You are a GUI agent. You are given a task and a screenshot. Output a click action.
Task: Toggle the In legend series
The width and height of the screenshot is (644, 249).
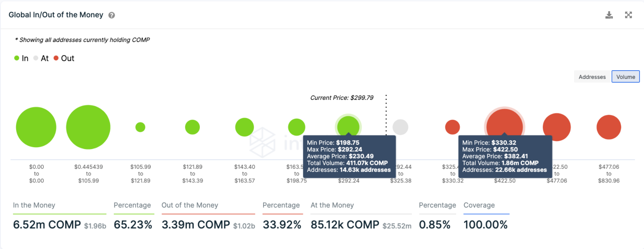[x=21, y=58]
